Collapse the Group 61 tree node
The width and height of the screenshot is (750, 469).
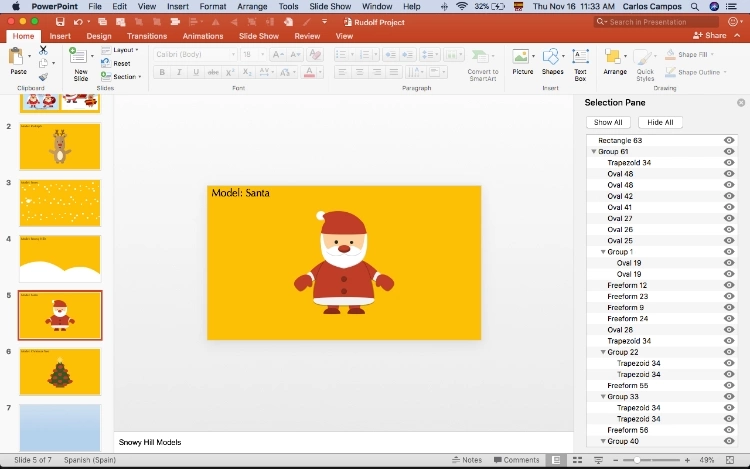pos(594,152)
